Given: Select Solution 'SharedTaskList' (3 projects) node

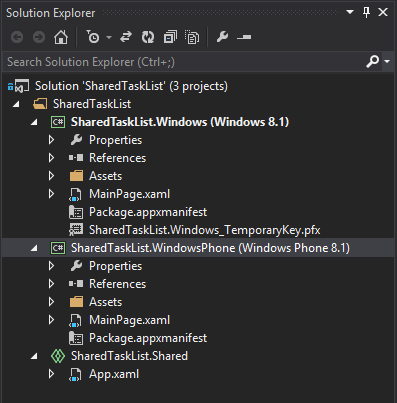Looking at the screenshot, I should pyautogui.click(x=131, y=86).
